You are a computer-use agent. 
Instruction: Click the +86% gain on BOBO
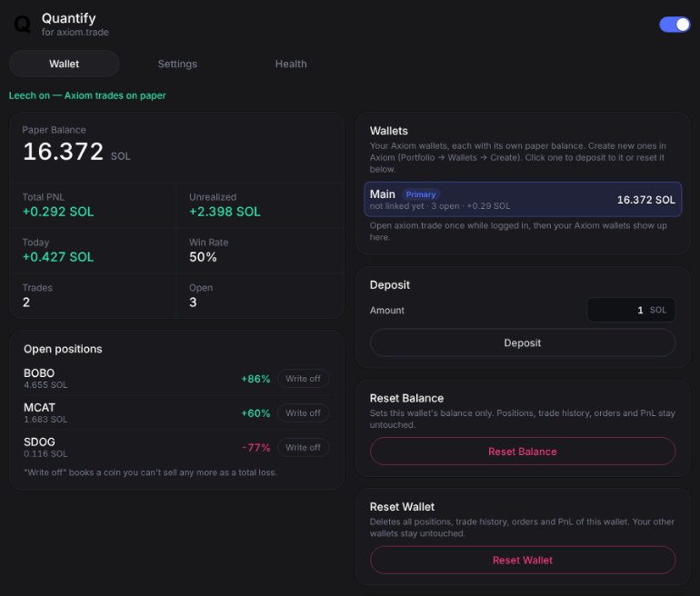[x=255, y=379]
